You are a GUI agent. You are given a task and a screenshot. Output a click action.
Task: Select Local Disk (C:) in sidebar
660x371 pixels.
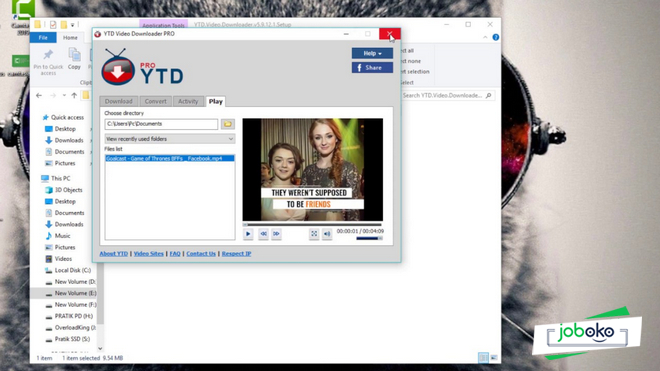(68, 270)
